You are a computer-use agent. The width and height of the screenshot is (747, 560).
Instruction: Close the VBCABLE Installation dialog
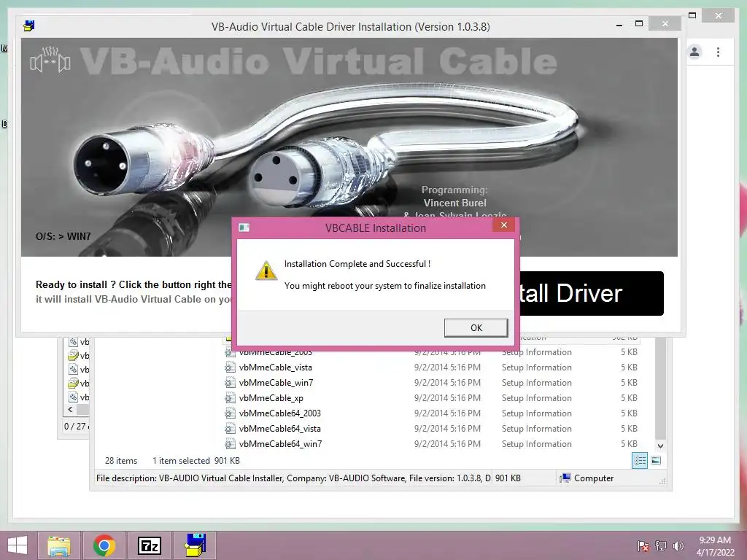pos(503,225)
